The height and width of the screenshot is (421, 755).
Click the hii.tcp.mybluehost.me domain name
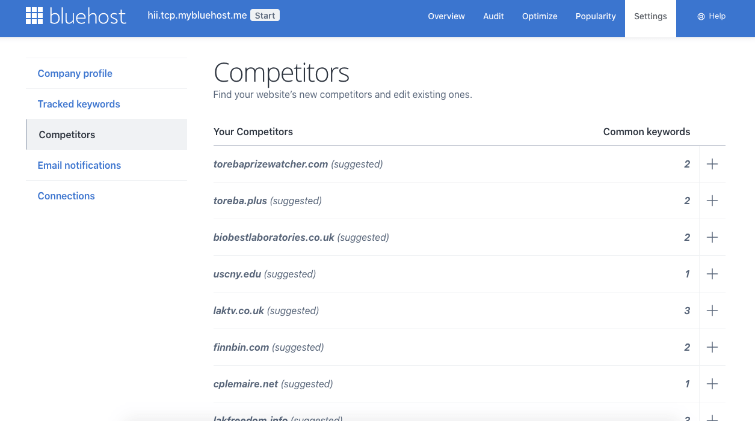197,15
